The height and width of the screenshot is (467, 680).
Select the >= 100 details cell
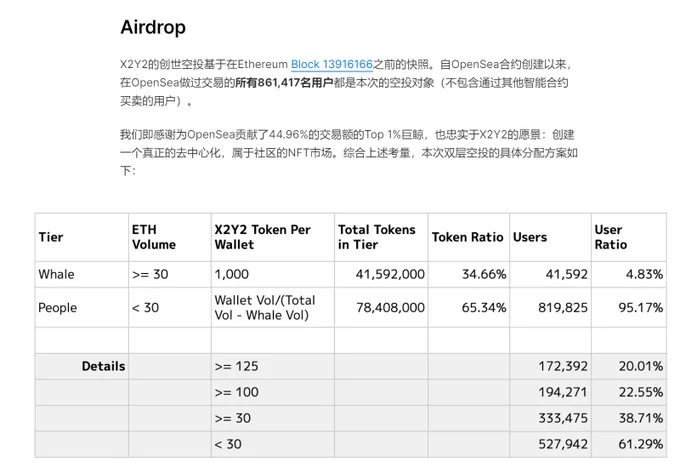pos(273,392)
